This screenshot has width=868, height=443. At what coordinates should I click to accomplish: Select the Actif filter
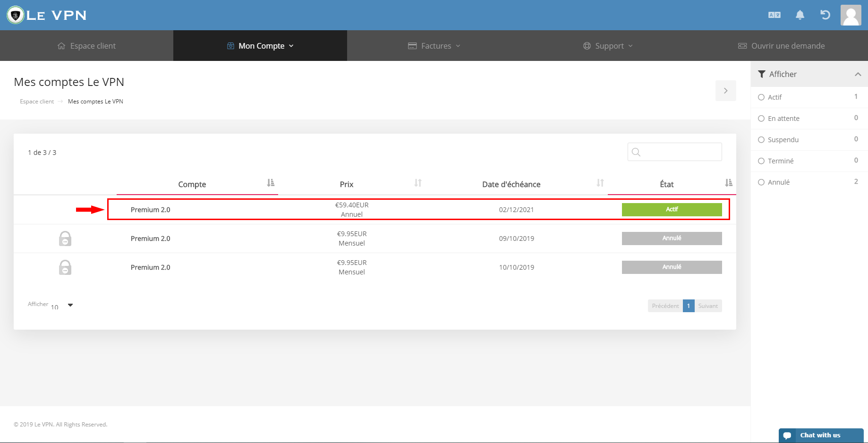[x=809, y=97]
